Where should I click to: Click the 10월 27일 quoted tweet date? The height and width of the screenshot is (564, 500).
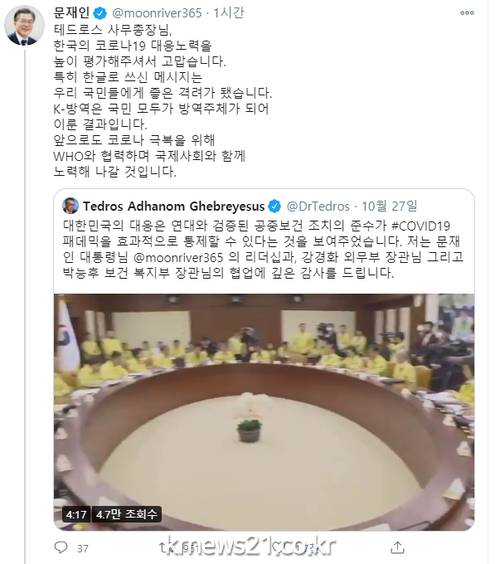(x=389, y=206)
